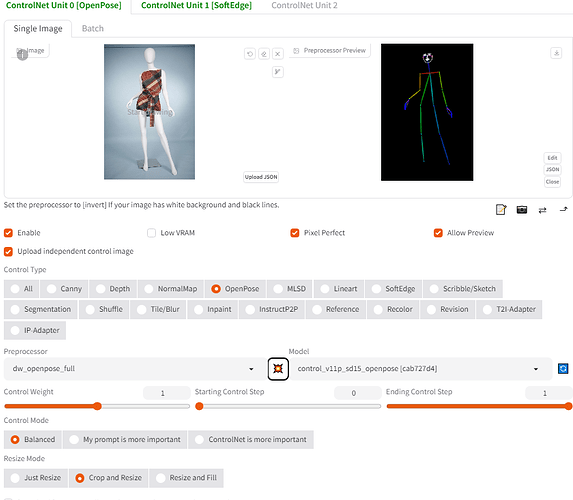573x500 pixels.
Task: Select the SoftEdge control type
Action: point(394,289)
